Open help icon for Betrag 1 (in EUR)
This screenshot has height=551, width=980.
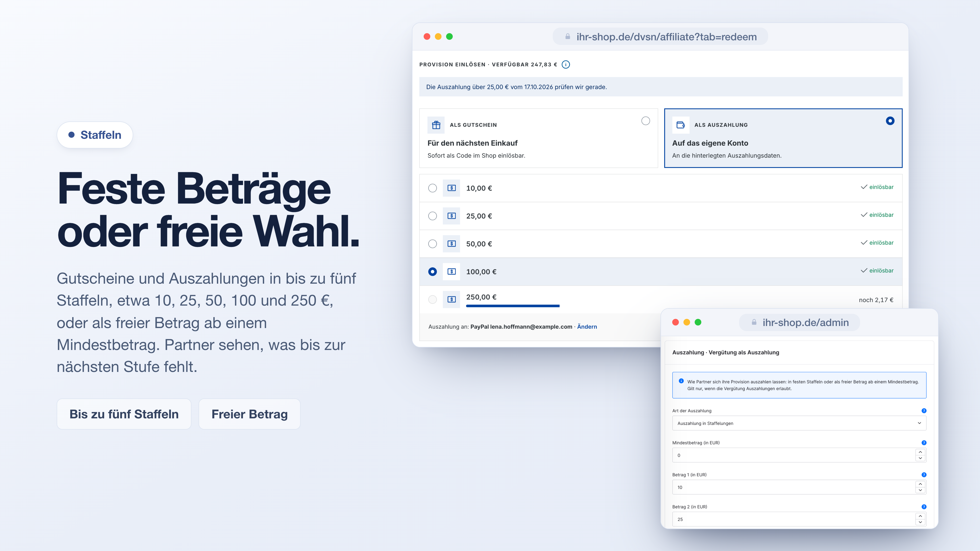tap(924, 474)
